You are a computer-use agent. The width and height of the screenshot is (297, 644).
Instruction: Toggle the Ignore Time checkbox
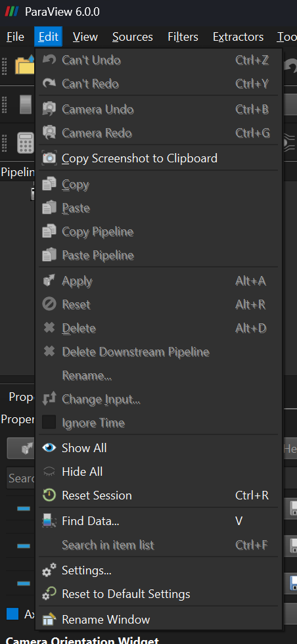tap(49, 422)
